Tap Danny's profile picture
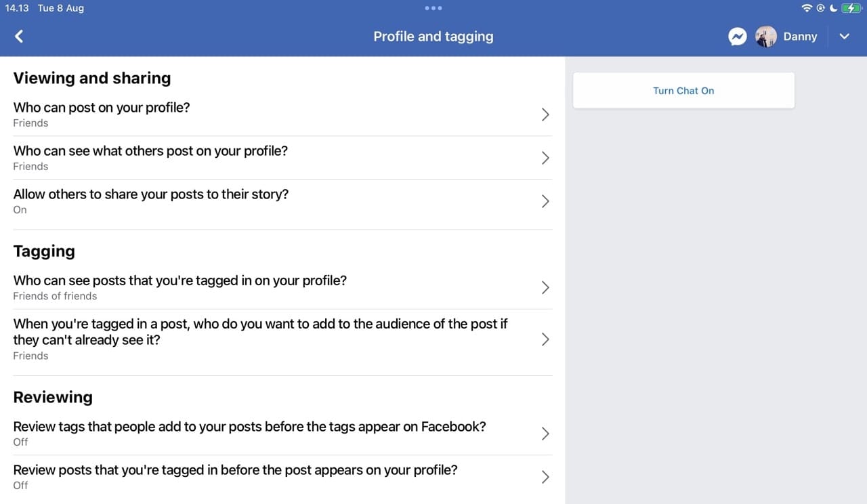This screenshot has width=867, height=504. [x=765, y=37]
